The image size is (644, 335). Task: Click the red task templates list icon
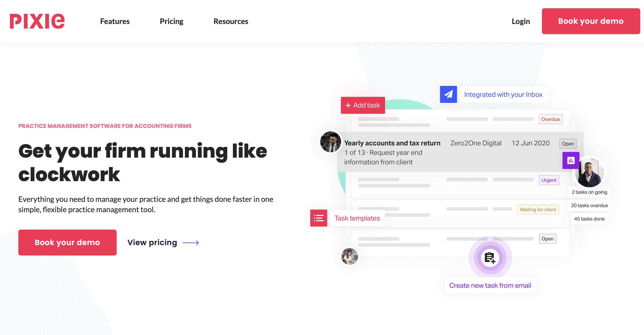pos(318,218)
